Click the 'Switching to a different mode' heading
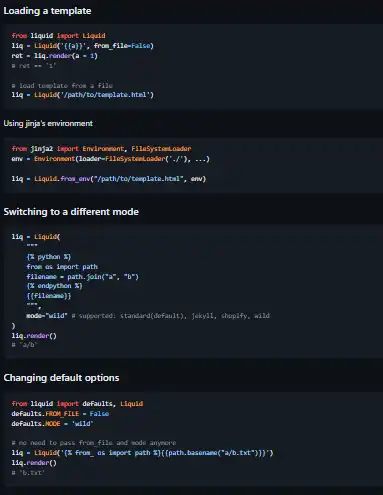 tap(71, 212)
